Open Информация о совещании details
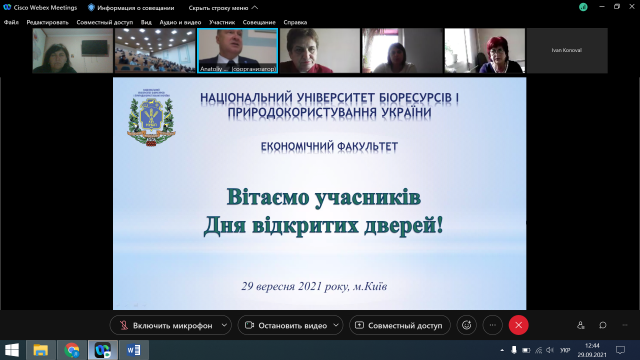The height and width of the screenshot is (360, 640). 131,8
